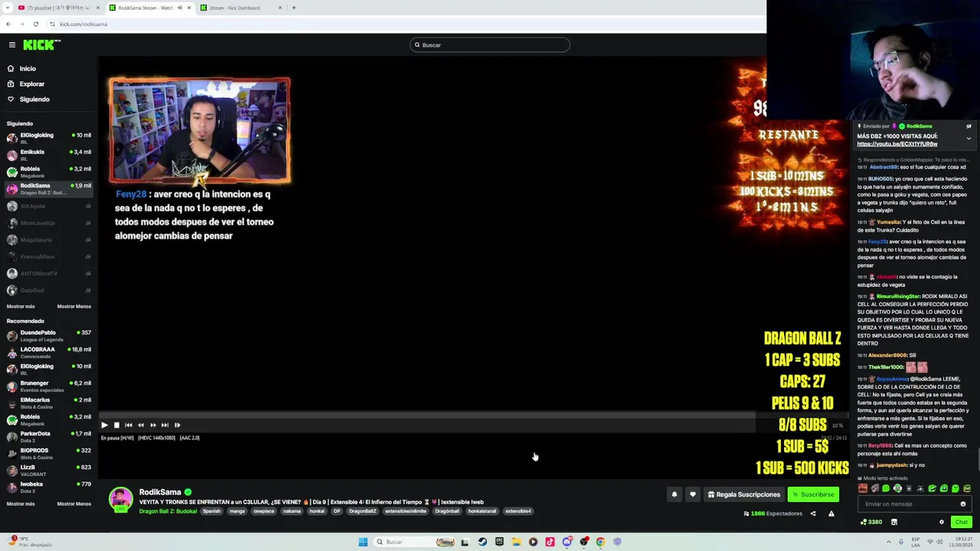Open Dragon Ball Z: Budokai category link
This screenshot has width=980, height=551.
(x=168, y=511)
